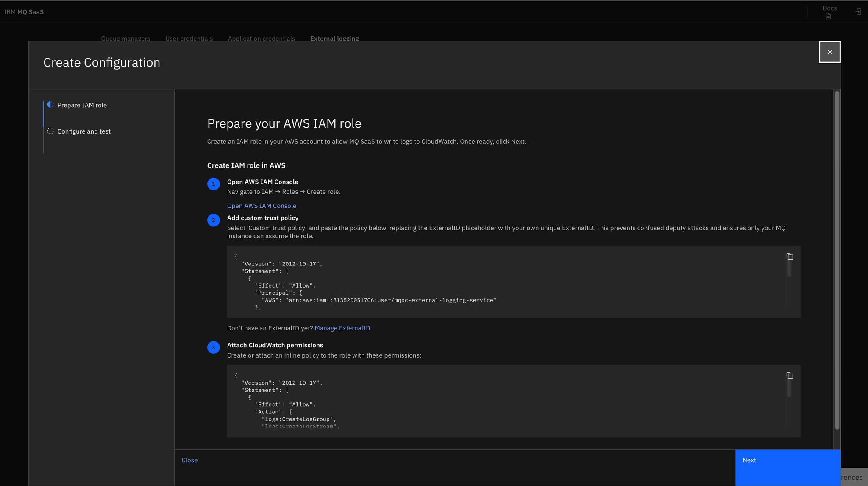Close the Create Configuration dialog with X
This screenshot has width=868, height=486.
[829, 52]
